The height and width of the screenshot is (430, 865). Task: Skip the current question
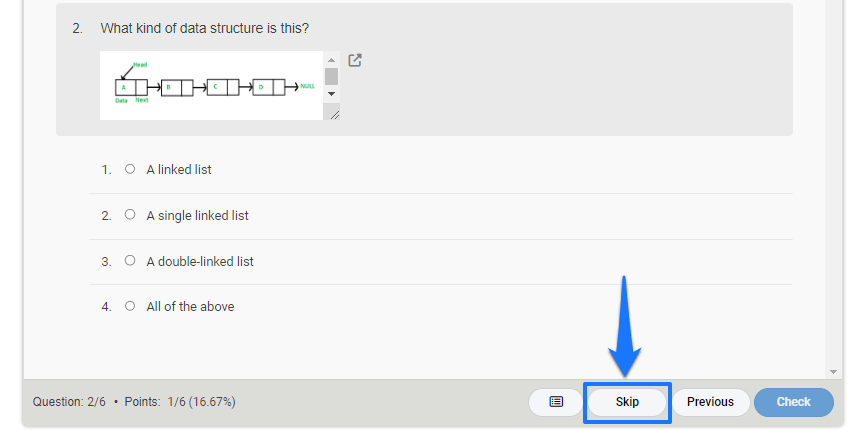(x=627, y=402)
